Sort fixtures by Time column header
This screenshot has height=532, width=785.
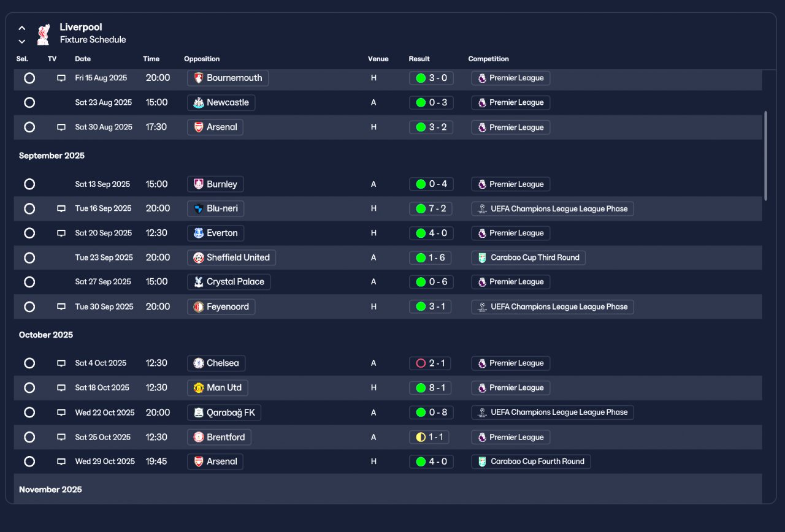coord(151,59)
